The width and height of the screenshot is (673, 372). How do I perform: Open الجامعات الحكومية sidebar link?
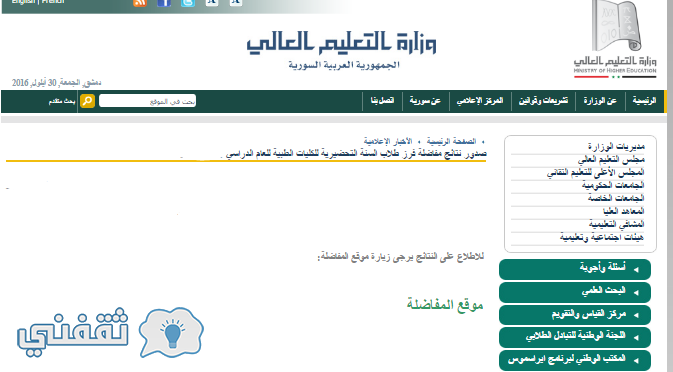tap(613, 185)
